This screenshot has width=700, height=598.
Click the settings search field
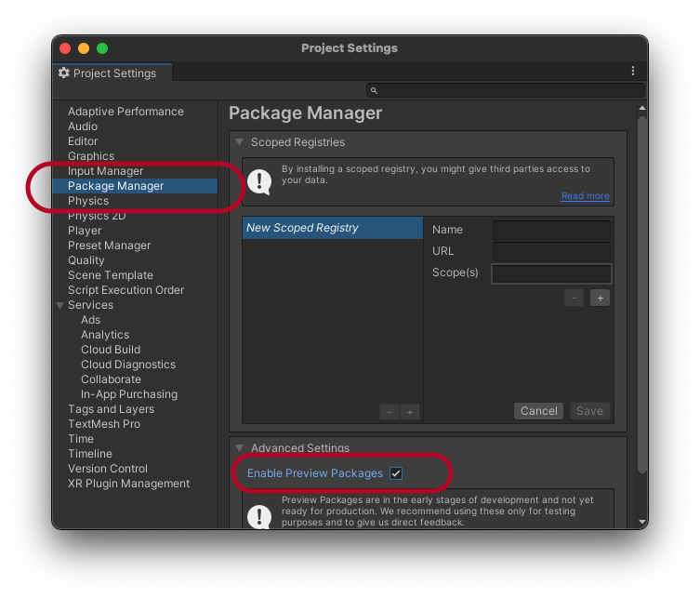coord(506,90)
